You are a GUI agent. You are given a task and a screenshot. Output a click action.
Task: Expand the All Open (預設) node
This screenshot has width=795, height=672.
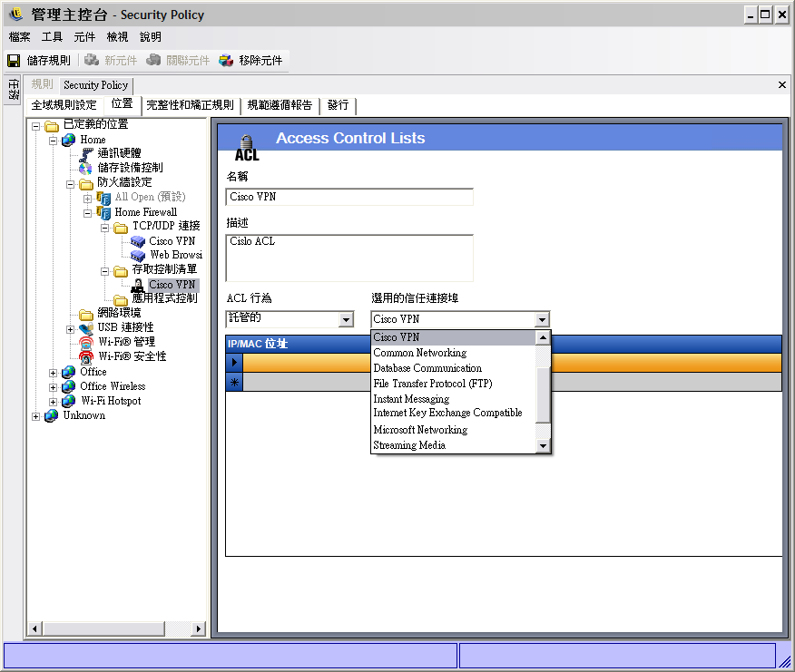click(x=87, y=199)
